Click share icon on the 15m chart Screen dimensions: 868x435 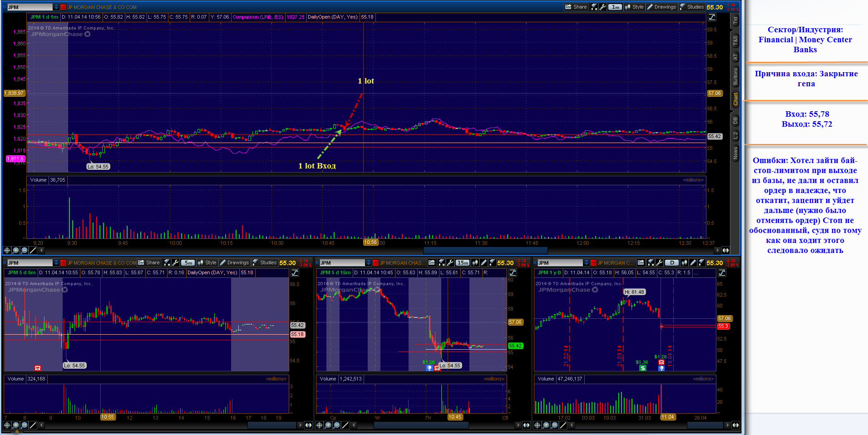[431, 262]
